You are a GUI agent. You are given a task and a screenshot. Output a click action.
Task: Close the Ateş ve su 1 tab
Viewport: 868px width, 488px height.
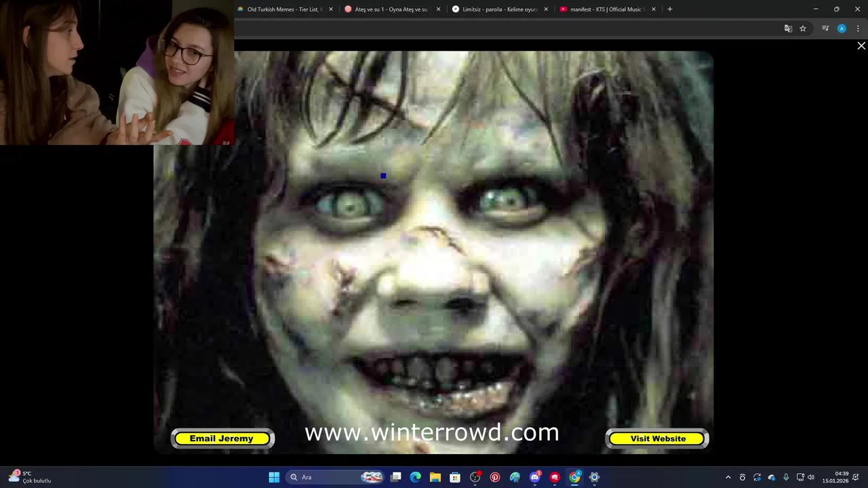[438, 9]
